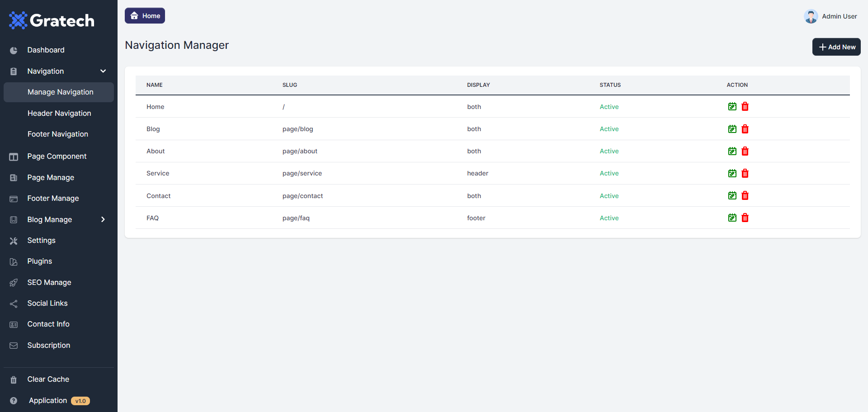Edit the Contact navigation entry
This screenshot has height=412, width=868.
(732, 195)
